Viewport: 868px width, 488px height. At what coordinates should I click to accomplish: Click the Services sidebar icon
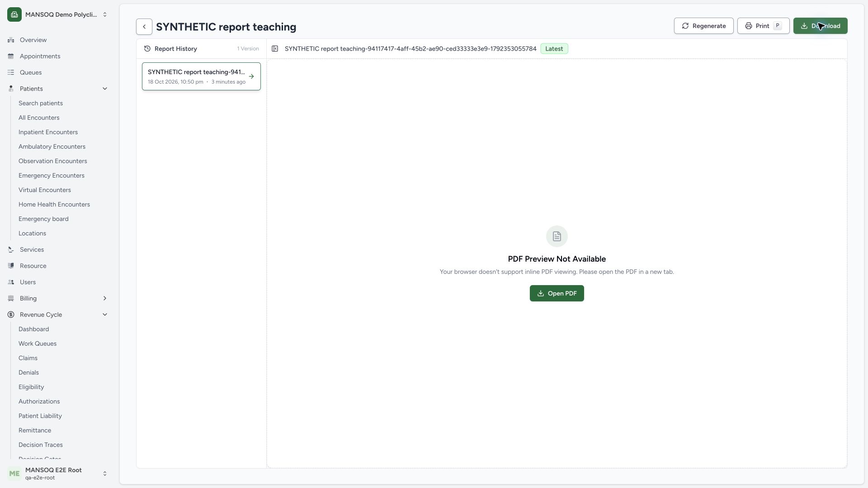11,249
